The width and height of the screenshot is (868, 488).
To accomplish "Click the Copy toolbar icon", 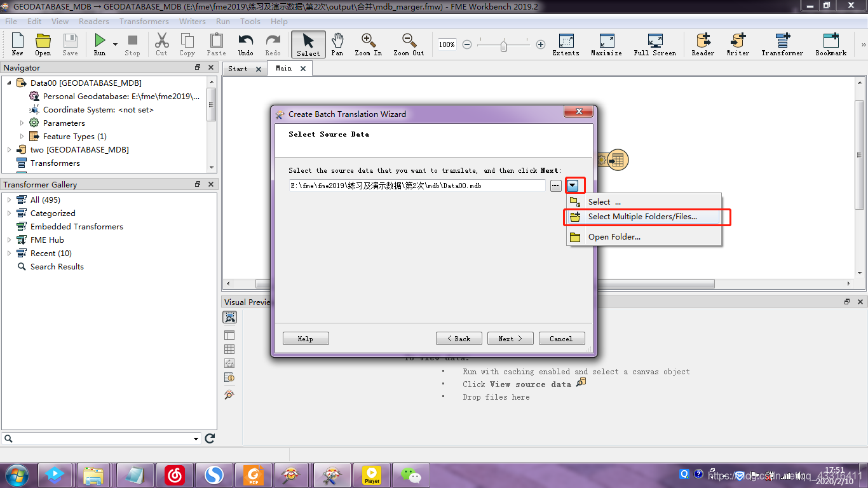I will tap(187, 44).
